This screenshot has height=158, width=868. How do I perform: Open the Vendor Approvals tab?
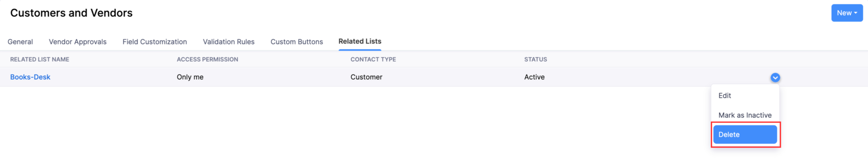coord(78,42)
